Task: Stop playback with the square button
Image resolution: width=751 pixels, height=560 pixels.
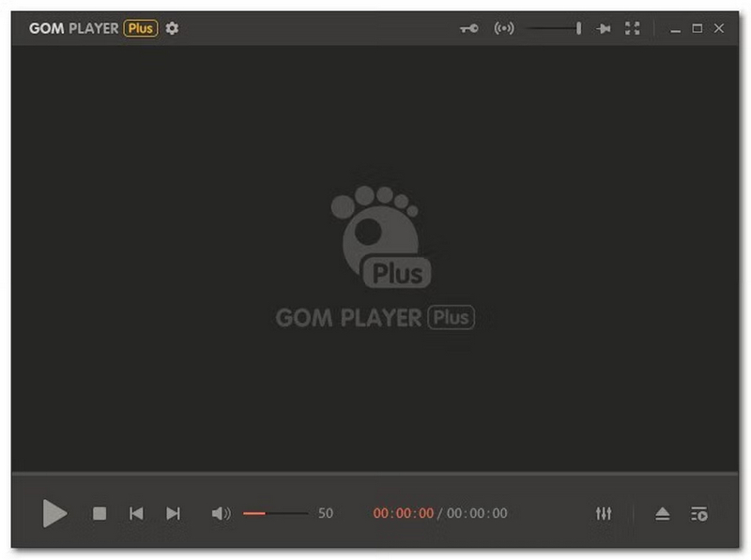Action: click(x=100, y=514)
